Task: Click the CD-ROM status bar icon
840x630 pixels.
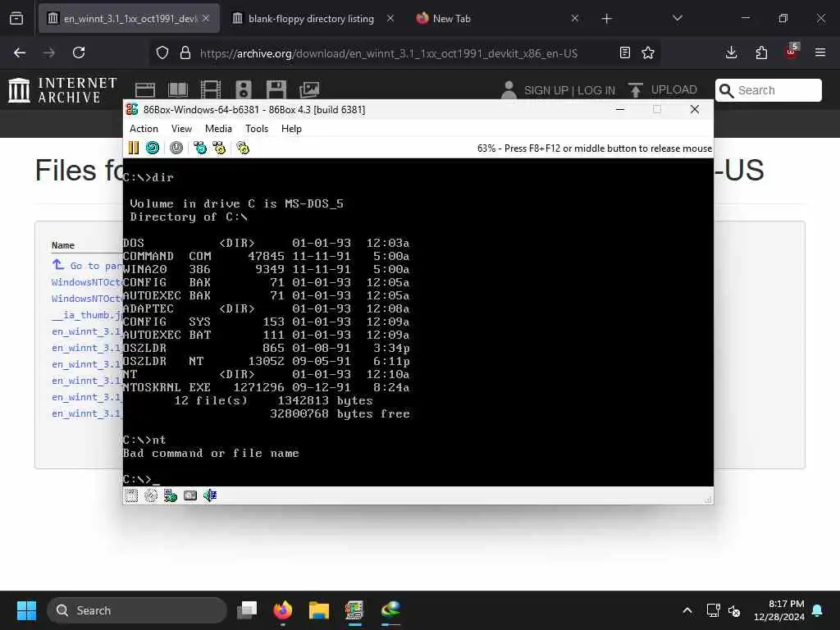Action: coord(151,495)
